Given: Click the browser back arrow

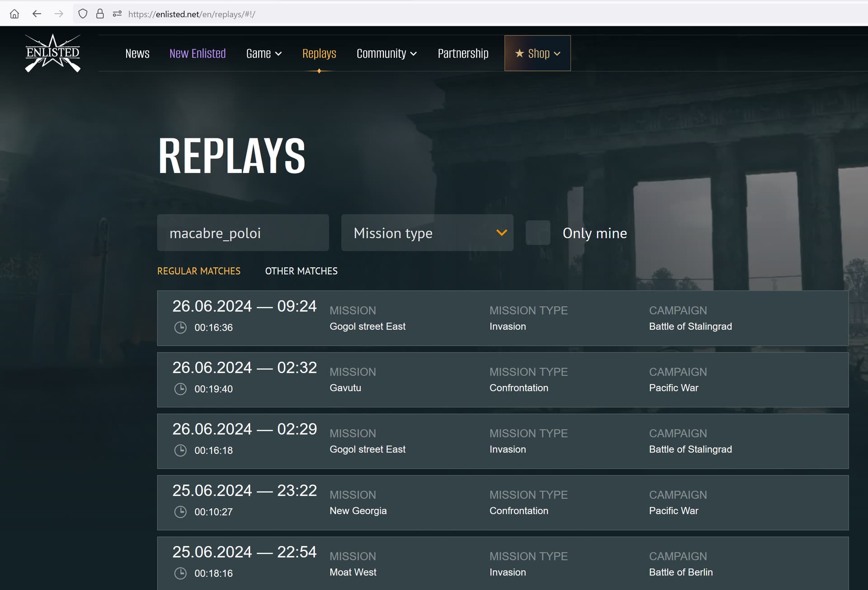Looking at the screenshot, I should pyautogui.click(x=37, y=14).
